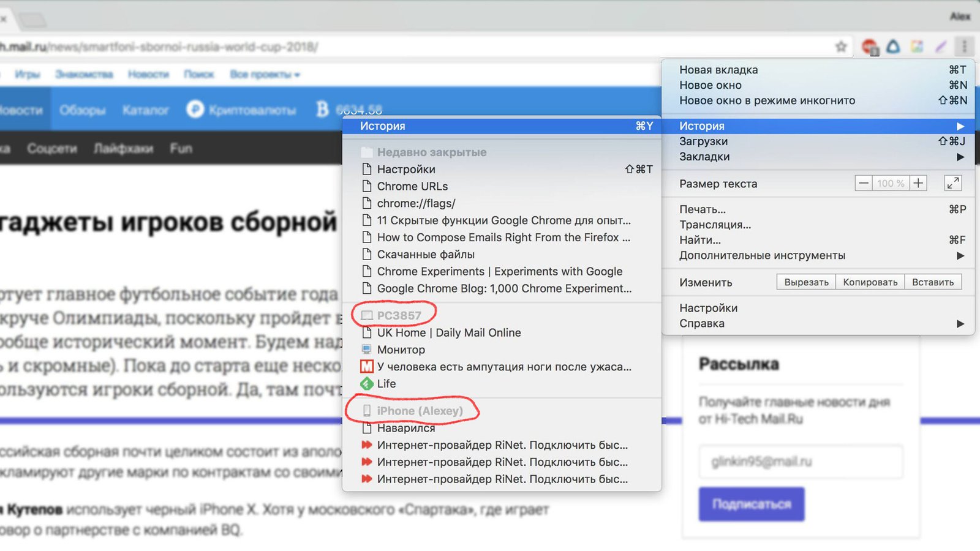Click the Монитор monitor icon
The width and height of the screenshot is (980, 551).
(x=367, y=350)
